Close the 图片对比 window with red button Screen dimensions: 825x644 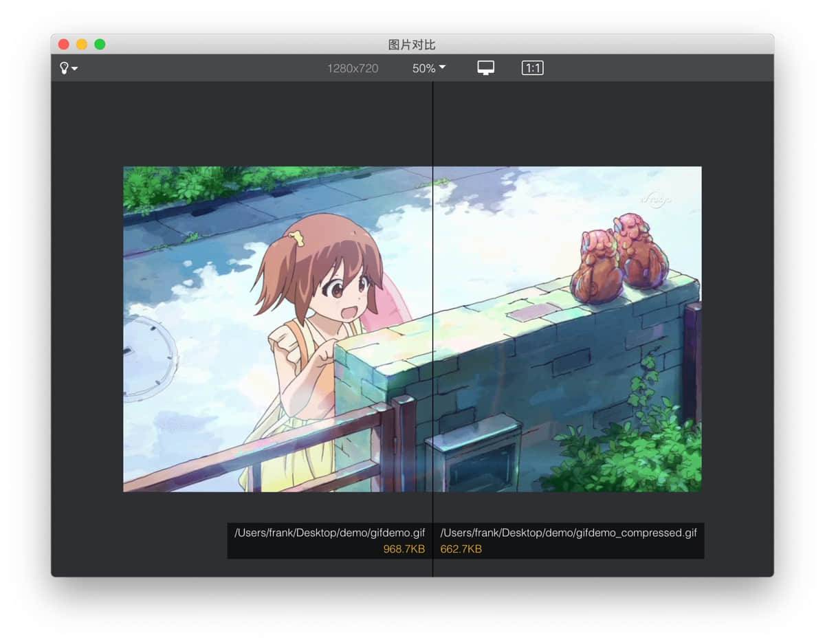(64, 45)
